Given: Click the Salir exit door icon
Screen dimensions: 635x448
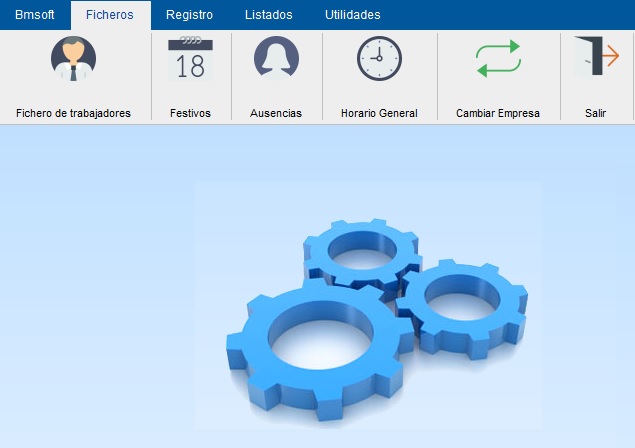Looking at the screenshot, I should [x=596, y=57].
